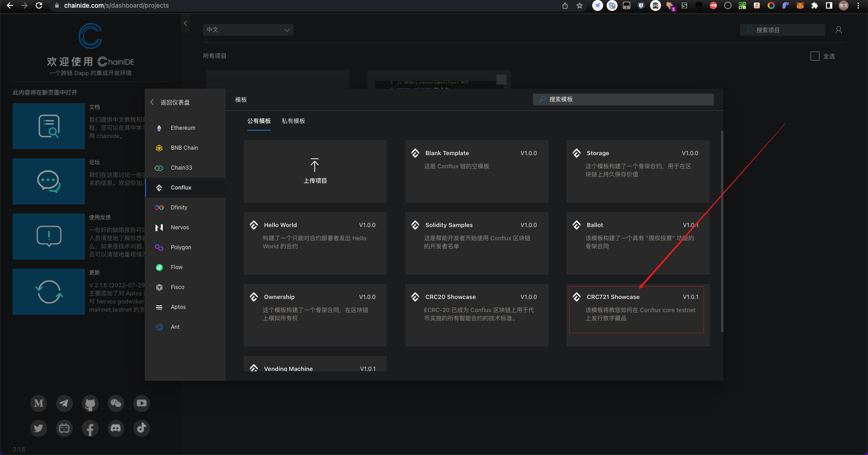Collapse the left sidebar with chevron

tap(185, 23)
